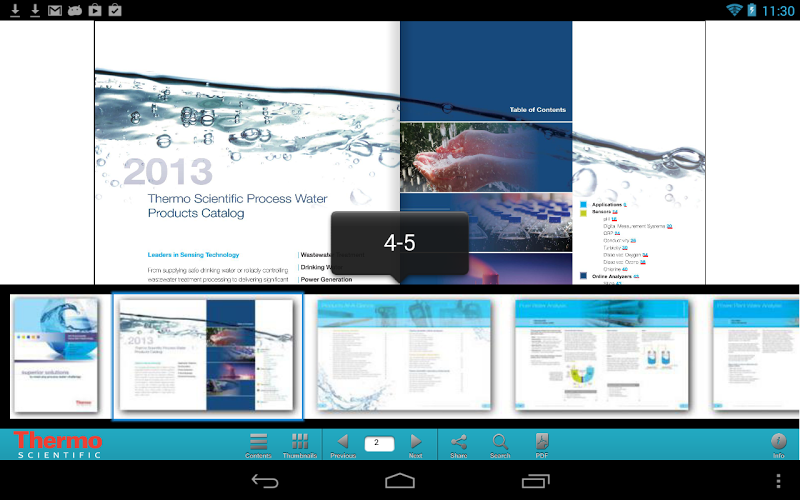
Task: Tap the 4-5 page indicator popup
Action: tap(399, 243)
